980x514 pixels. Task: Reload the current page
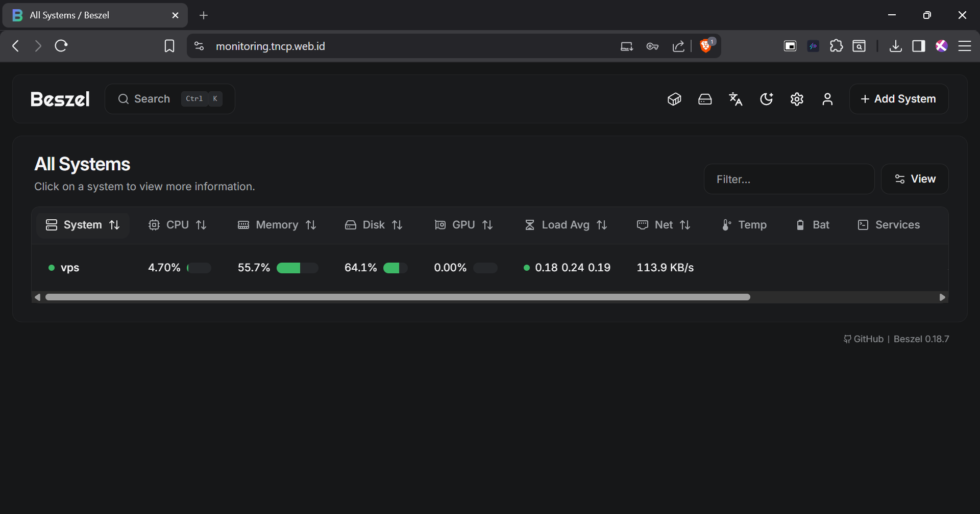point(61,46)
